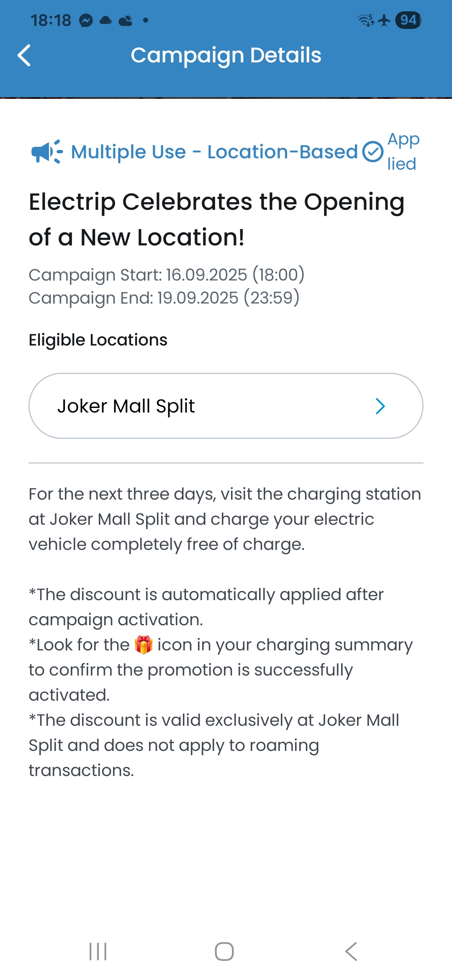
Task: Tap the back arrow in header
Action: (x=24, y=55)
